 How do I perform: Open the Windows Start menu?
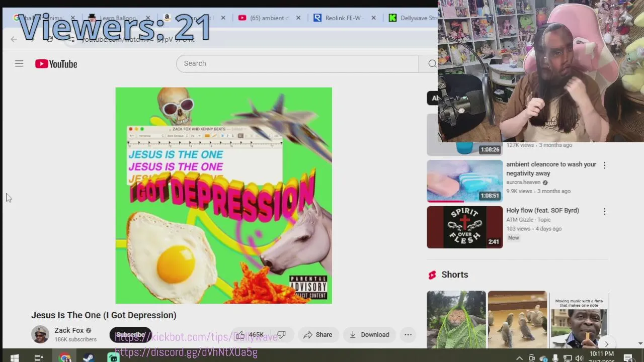14,358
